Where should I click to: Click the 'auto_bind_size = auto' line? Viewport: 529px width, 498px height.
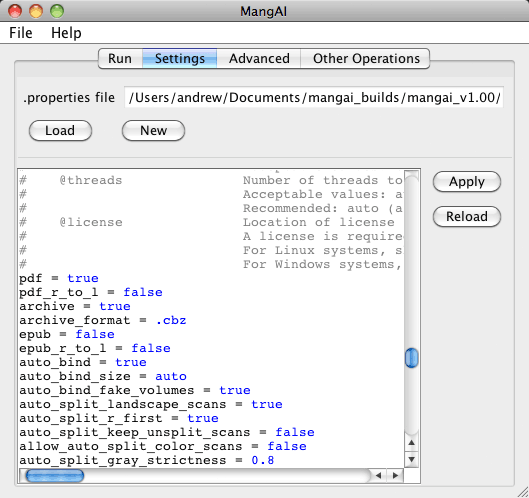click(x=103, y=377)
